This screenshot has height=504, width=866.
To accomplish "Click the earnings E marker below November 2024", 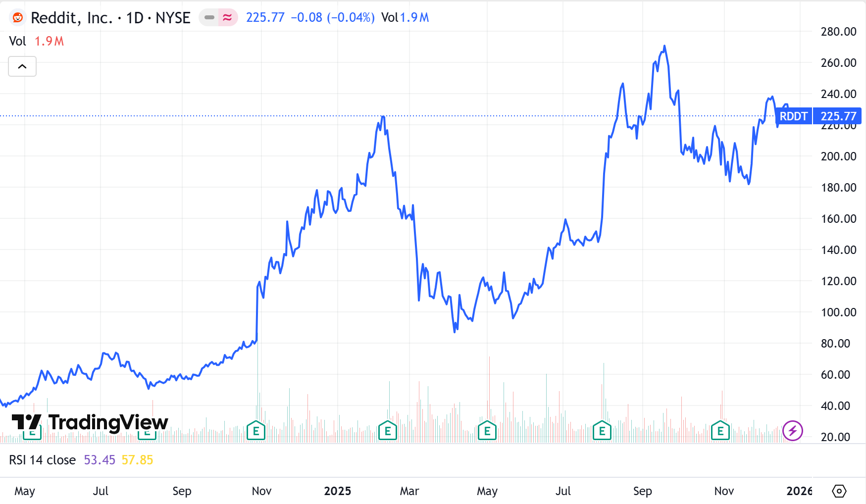I will click(x=256, y=431).
